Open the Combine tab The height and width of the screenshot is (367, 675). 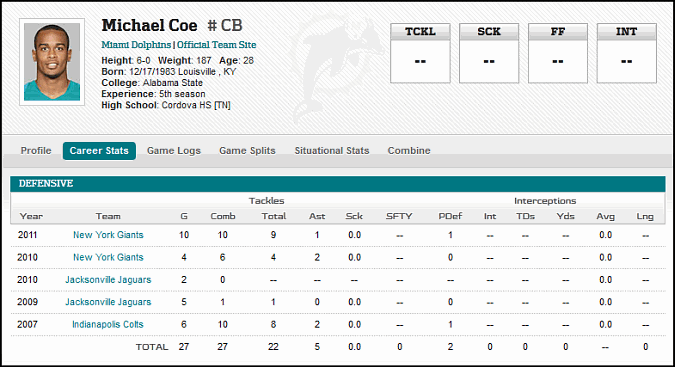409,151
